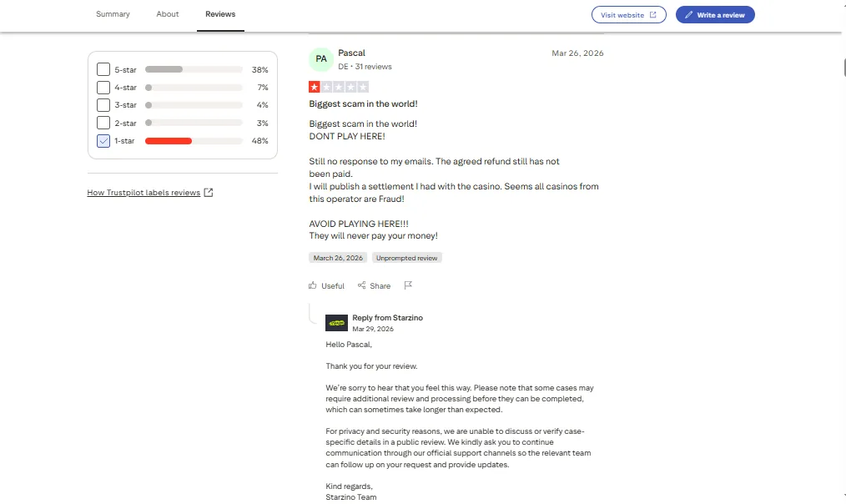Check the 2-star filter checkbox
Screen dimensions: 846x504
point(103,123)
